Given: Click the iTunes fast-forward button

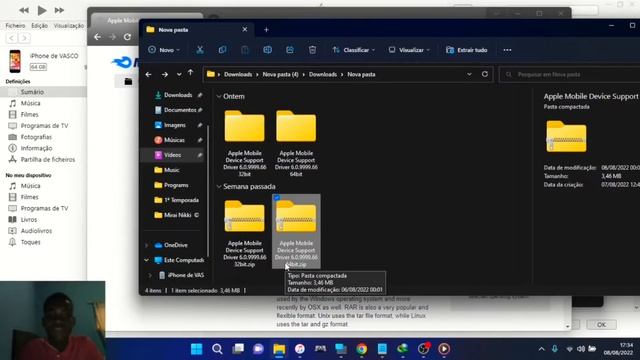Looking at the screenshot, I should click(x=59, y=10).
